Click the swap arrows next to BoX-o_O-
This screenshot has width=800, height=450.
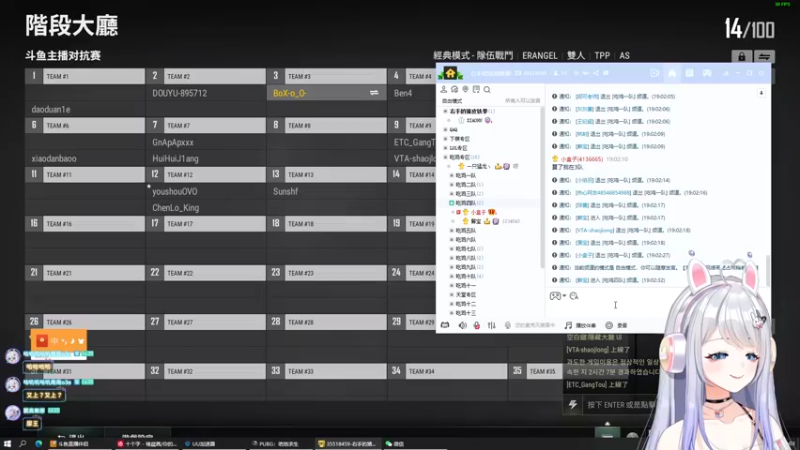(x=374, y=93)
